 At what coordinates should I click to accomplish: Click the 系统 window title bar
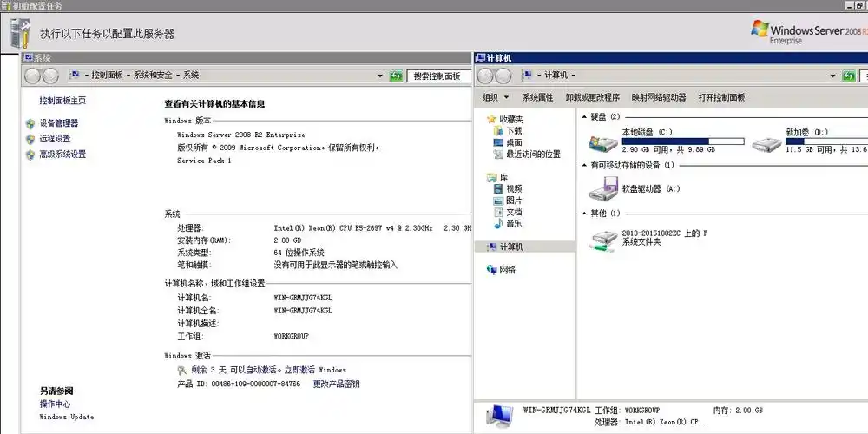pyautogui.click(x=247, y=57)
